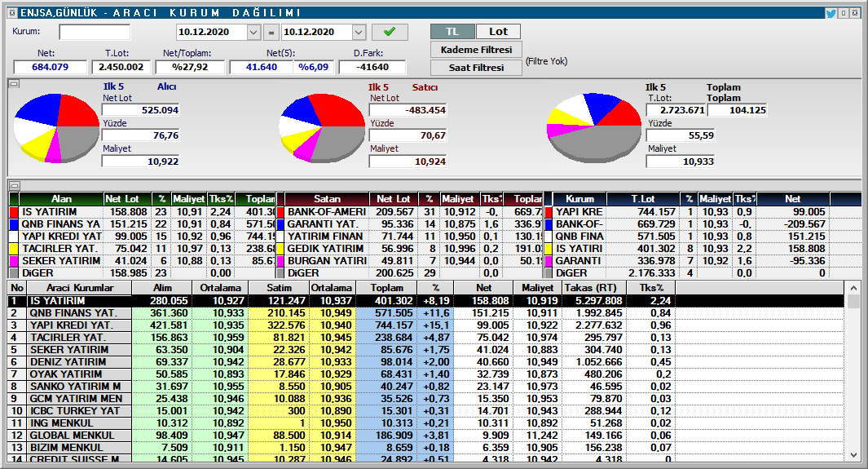
Task: Click the red swatch next to IS YATIRIM buyer
Action: click(x=15, y=212)
